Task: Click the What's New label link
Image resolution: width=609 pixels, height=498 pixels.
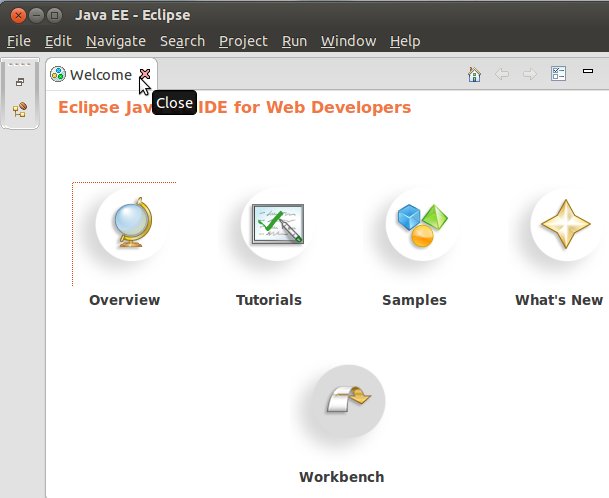Action: click(559, 300)
